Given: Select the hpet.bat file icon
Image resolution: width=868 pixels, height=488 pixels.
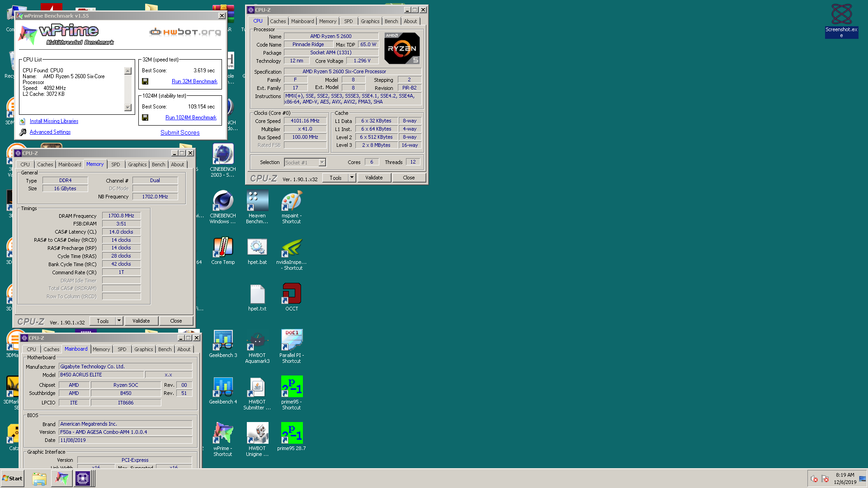Looking at the screenshot, I should pyautogui.click(x=257, y=251).
